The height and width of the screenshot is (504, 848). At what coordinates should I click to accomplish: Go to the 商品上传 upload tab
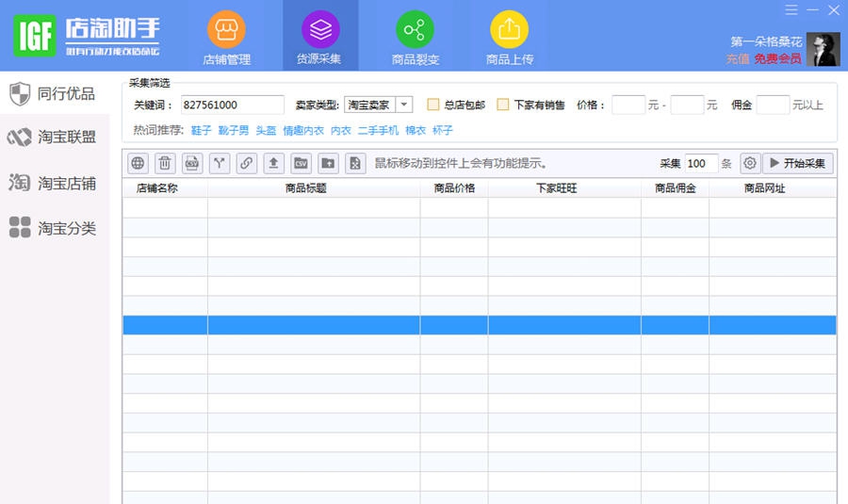pos(509,37)
